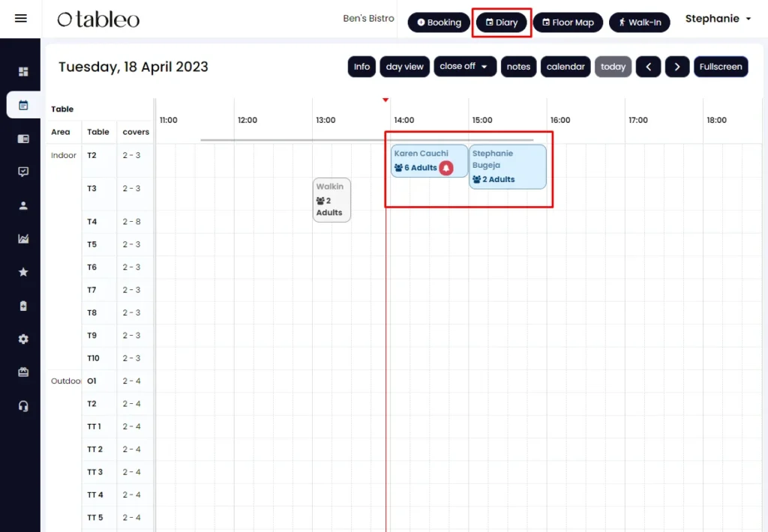
Task: Open the settings gear icon in sidebar
Action: click(x=23, y=339)
